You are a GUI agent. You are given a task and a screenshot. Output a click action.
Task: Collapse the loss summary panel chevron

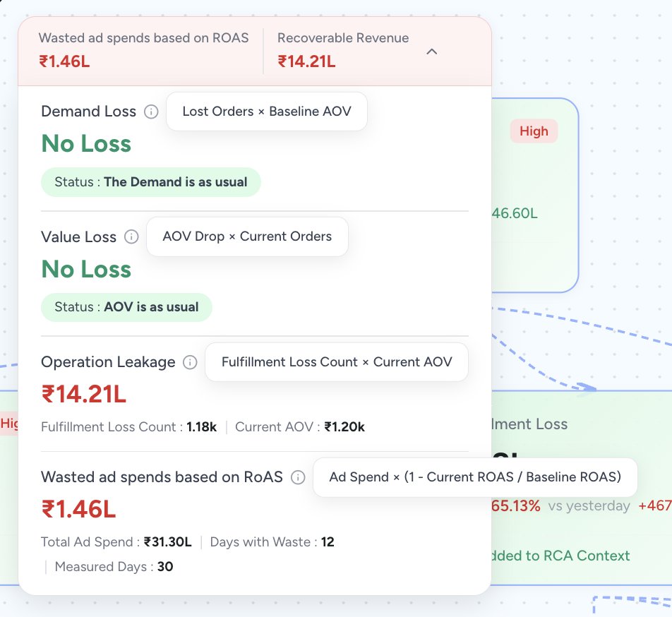[x=432, y=52]
